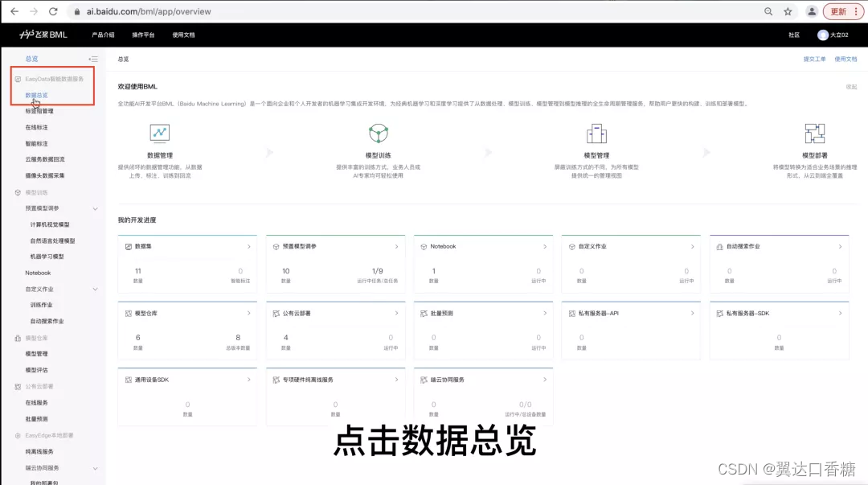The image size is (868, 485).
Task: Open 纯离线服务 in the sidebar
Action: (39, 452)
